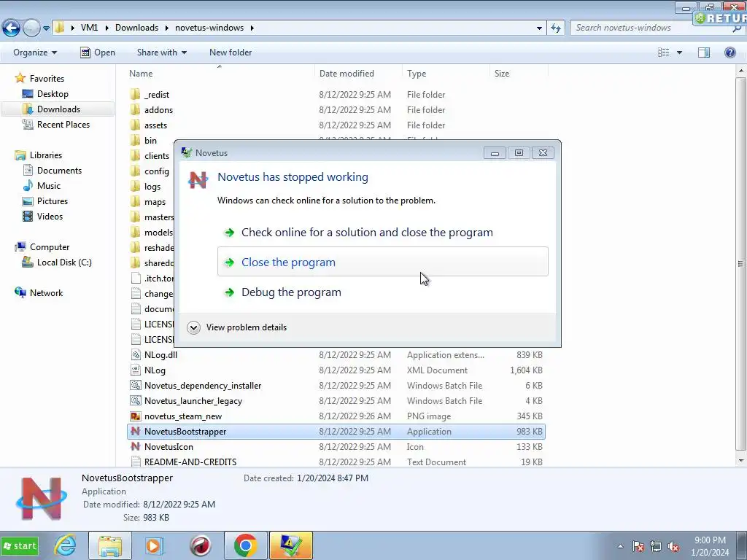This screenshot has width=747, height=560.
Task: Select Local Disk (C:) in the sidebar
Action: 64,262
